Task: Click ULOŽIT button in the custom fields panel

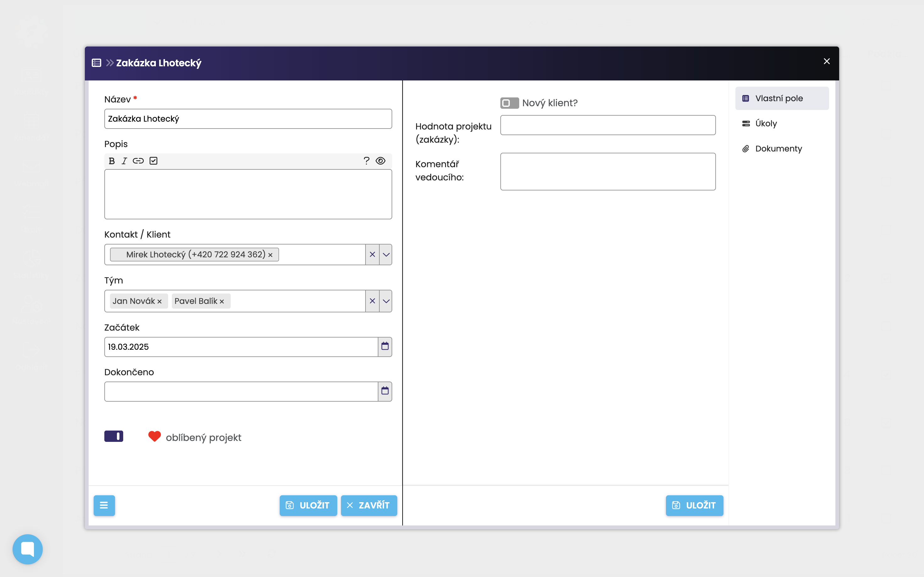Action: click(694, 505)
